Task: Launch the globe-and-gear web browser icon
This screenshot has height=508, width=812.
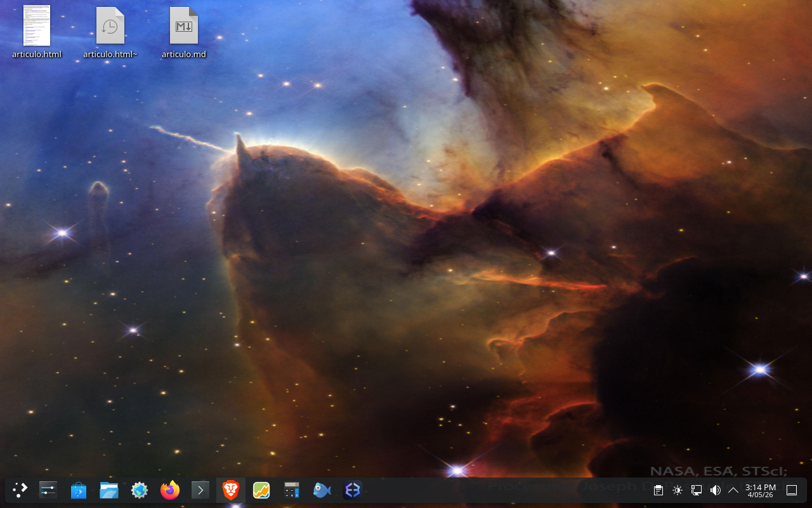Action: point(140,490)
